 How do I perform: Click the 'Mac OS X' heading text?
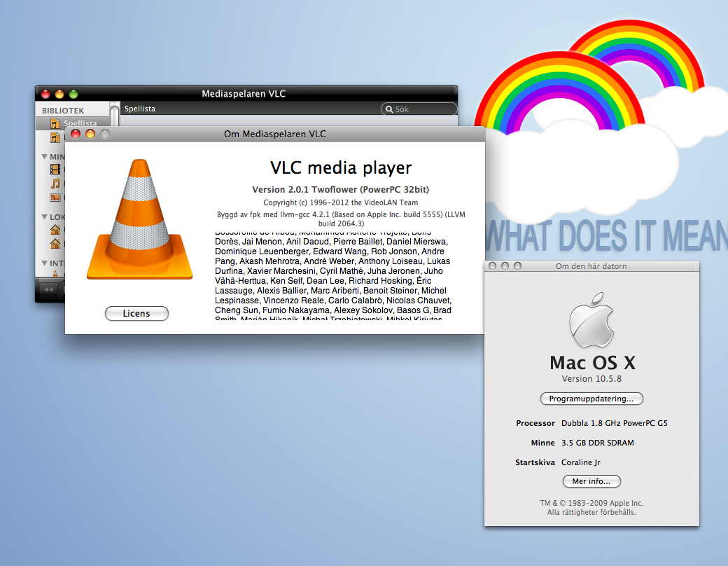pyautogui.click(x=592, y=362)
